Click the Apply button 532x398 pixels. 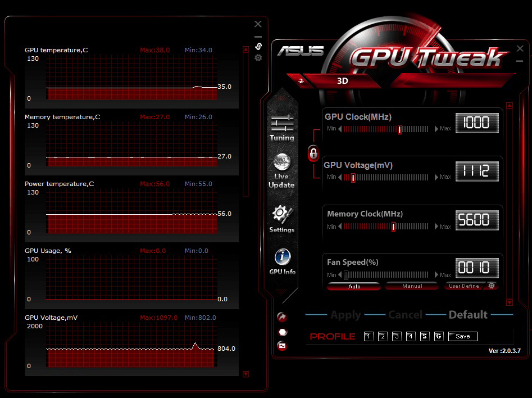click(x=345, y=315)
